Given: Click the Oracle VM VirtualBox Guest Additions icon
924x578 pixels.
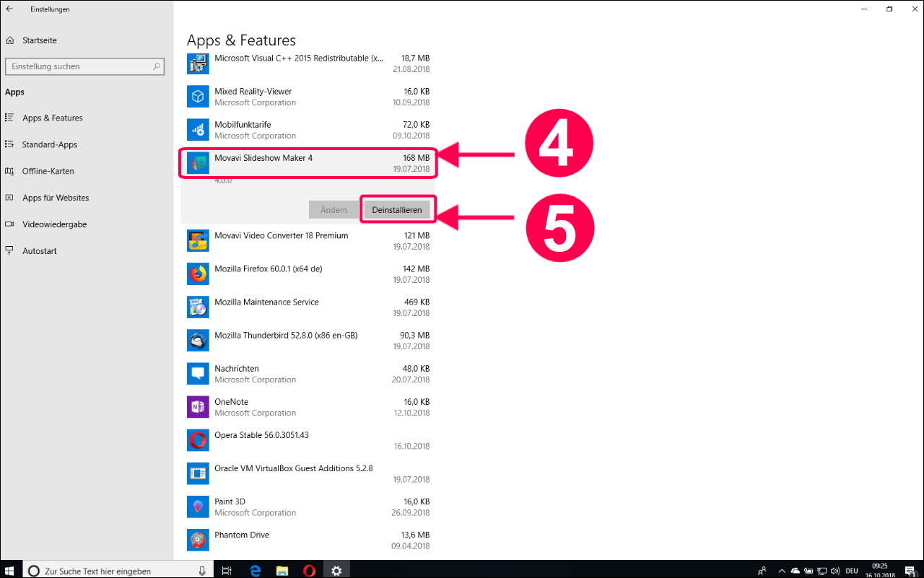Looking at the screenshot, I should point(198,473).
